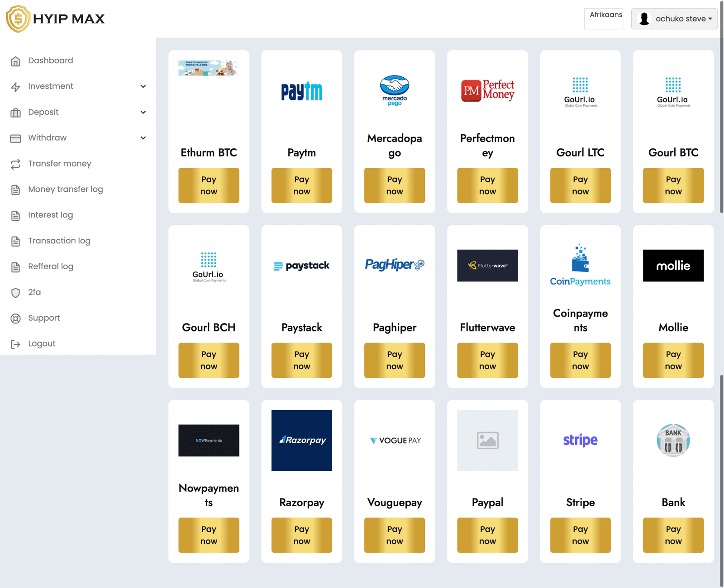Open the Transaction log page

[x=59, y=241]
